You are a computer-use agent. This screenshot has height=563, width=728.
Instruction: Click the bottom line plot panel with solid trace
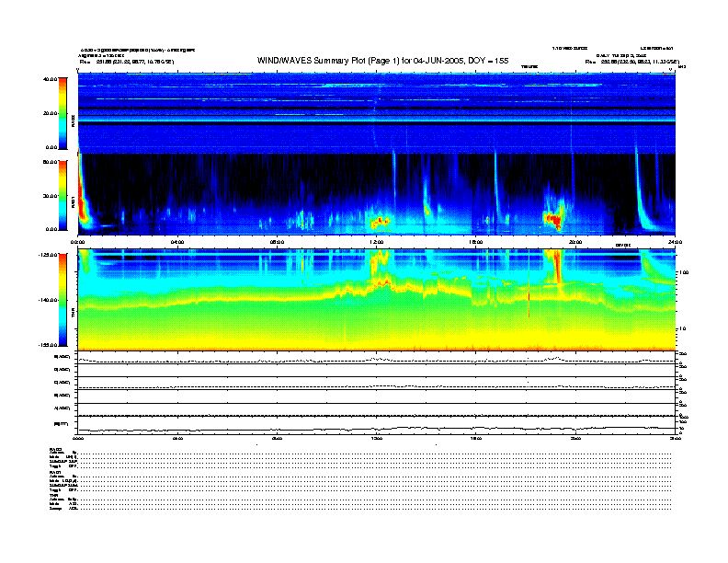(377, 425)
